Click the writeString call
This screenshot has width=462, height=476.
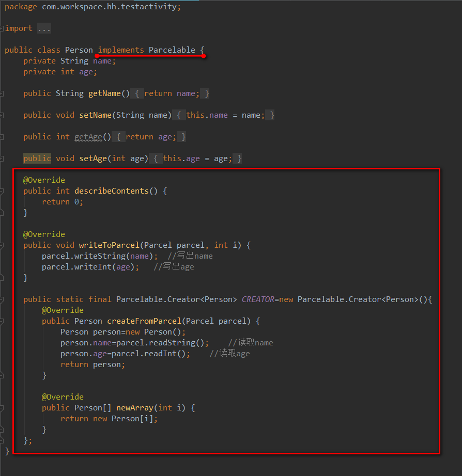click(x=100, y=256)
